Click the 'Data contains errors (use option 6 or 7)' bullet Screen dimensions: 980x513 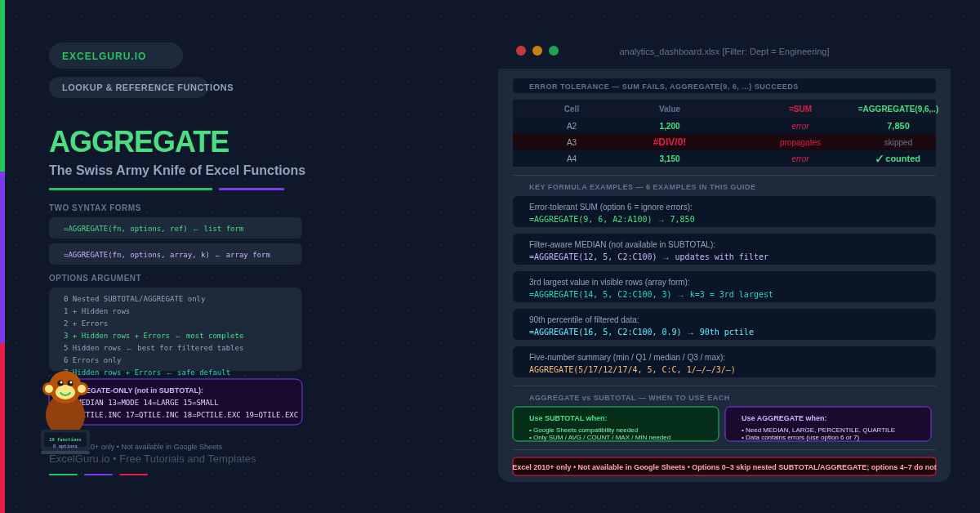click(800, 437)
